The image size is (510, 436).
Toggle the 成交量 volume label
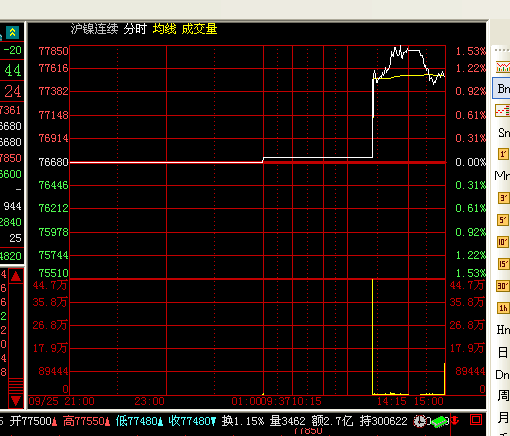199,29
